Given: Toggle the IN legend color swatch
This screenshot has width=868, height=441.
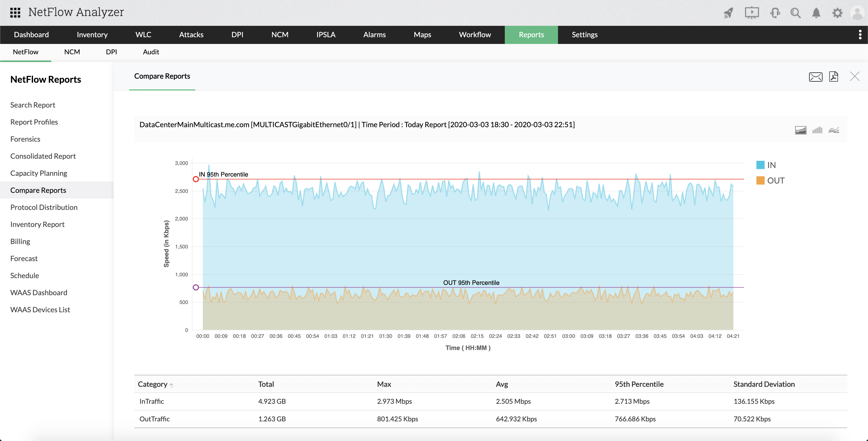Looking at the screenshot, I should pos(760,165).
